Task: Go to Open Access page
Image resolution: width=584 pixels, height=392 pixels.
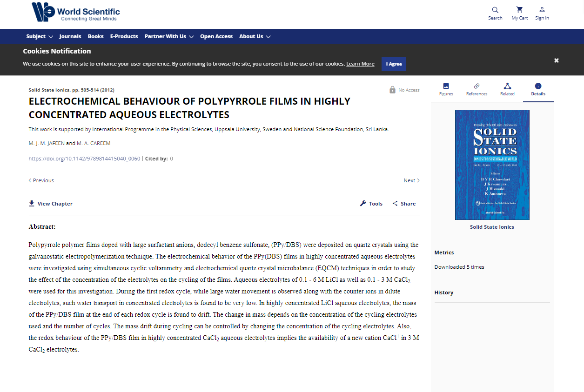Action: 216,36
